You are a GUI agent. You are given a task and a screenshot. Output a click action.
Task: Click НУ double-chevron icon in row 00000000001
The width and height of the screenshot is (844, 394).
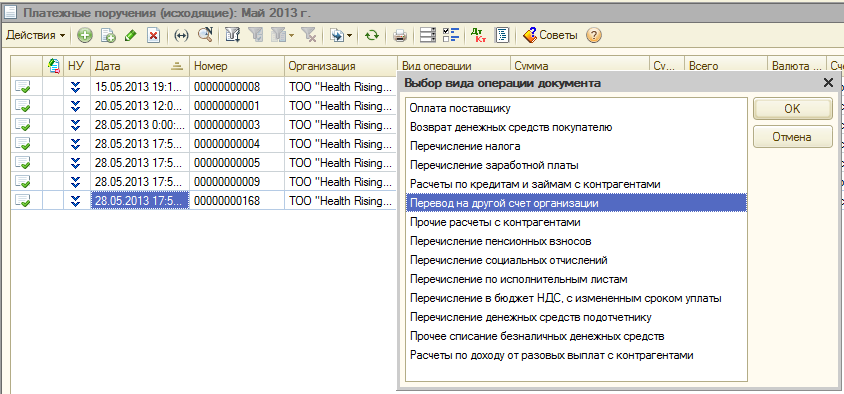[76, 105]
